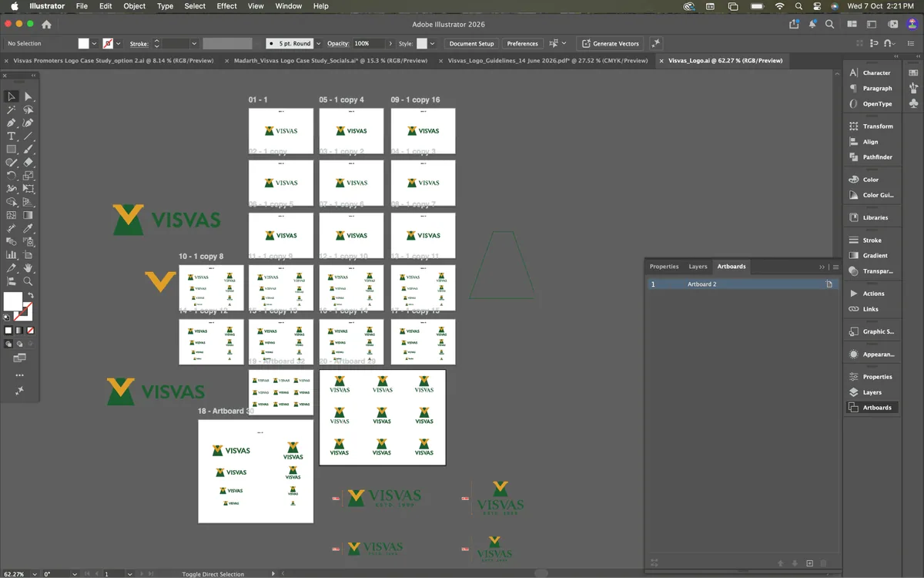Expand the Artboards panel double-arrow menu

tap(822, 267)
